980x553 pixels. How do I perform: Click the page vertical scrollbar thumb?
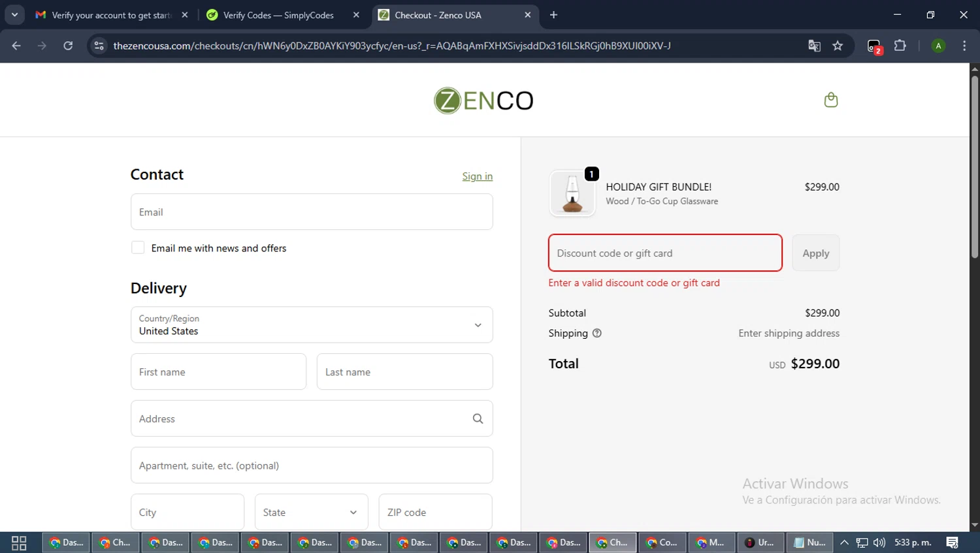pos(975,166)
